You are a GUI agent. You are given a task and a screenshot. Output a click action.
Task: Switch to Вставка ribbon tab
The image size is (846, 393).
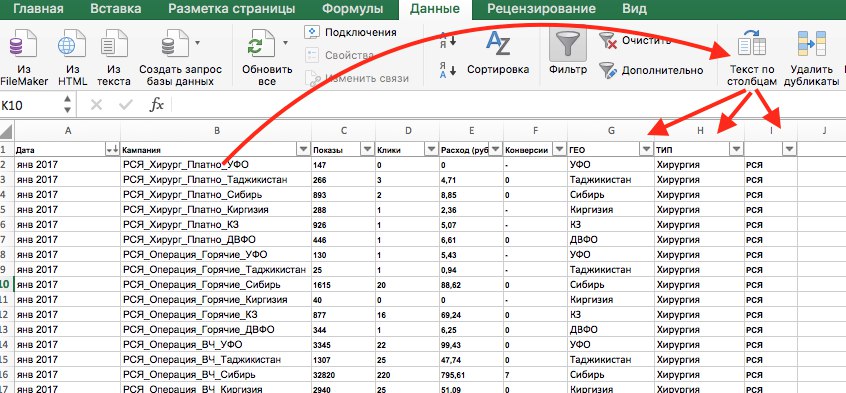(116, 9)
